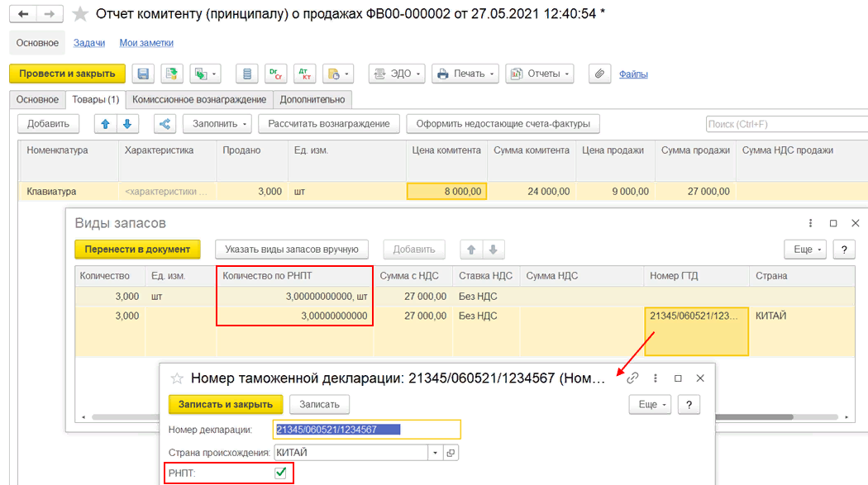Open the Дополнительно tab
Image resolution: width=868 pixels, height=485 pixels.
(312, 99)
